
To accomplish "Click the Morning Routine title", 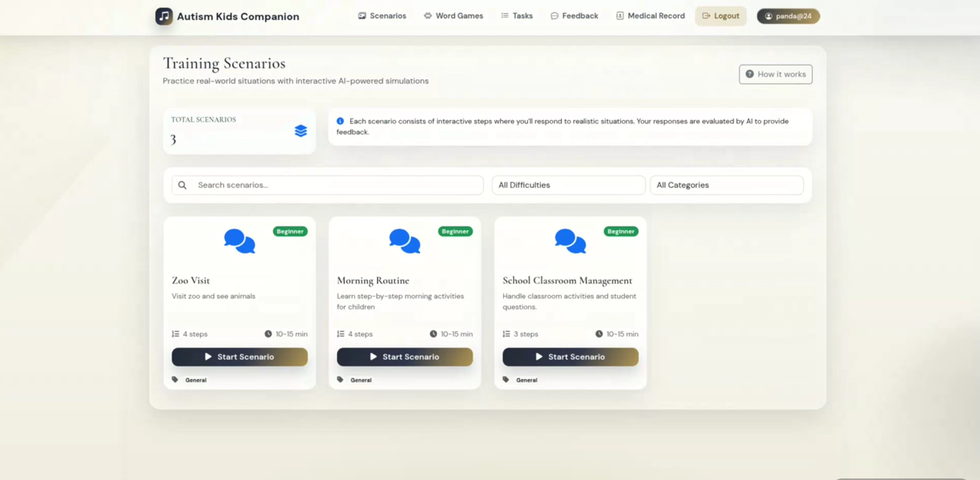I will (x=373, y=280).
